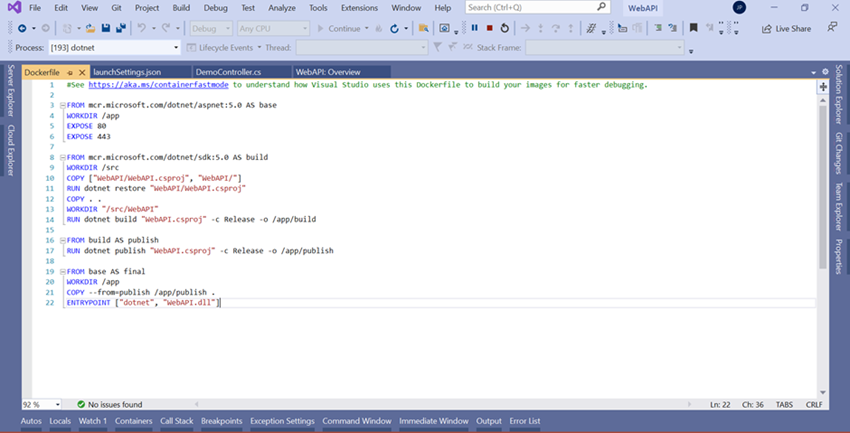Switch to the launchSettings.json tab
Image resolution: width=850 pixels, height=433 pixels.
click(127, 72)
